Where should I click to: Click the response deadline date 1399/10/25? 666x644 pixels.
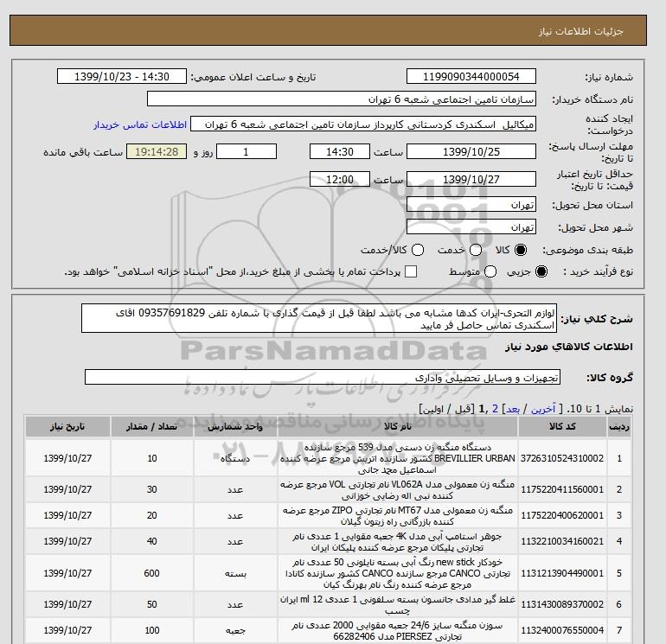tap(471, 151)
